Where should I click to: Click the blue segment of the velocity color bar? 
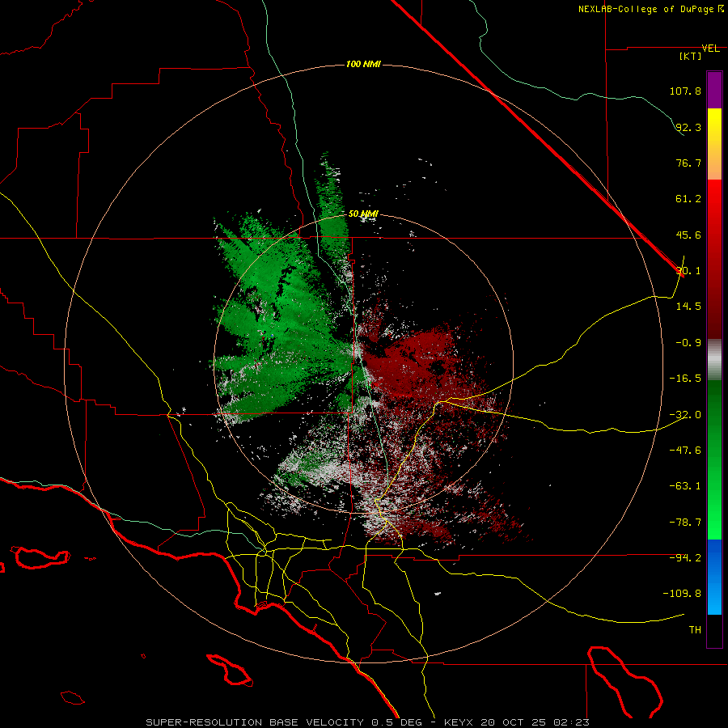714,577
